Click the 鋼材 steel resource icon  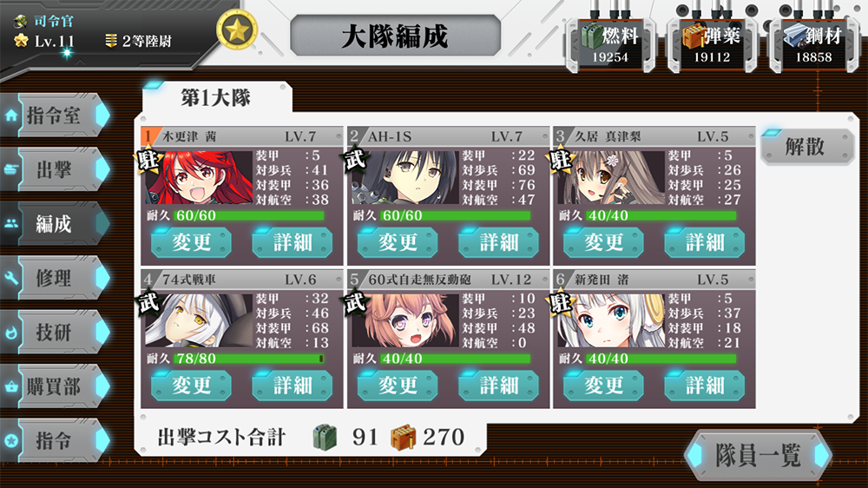pyautogui.click(x=795, y=36)
